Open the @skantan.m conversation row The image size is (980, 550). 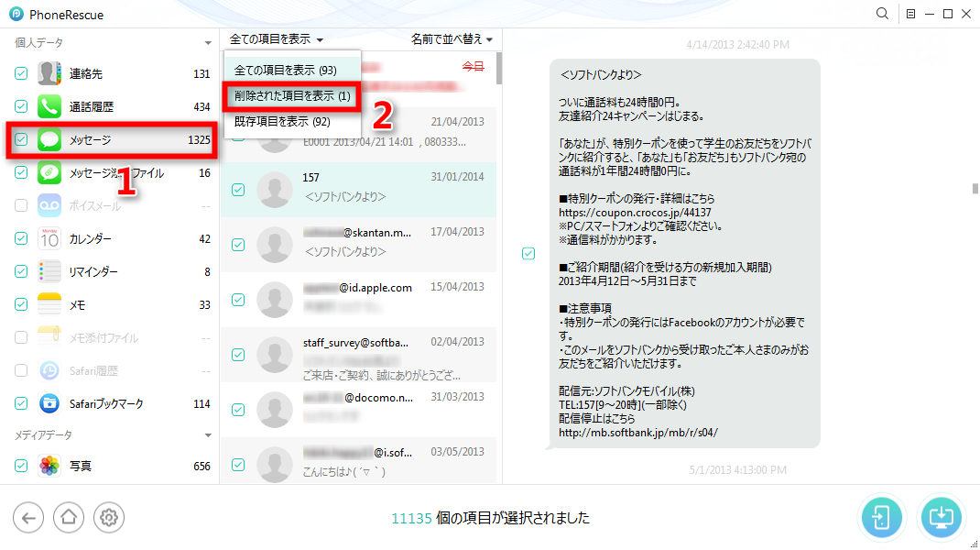359,245
